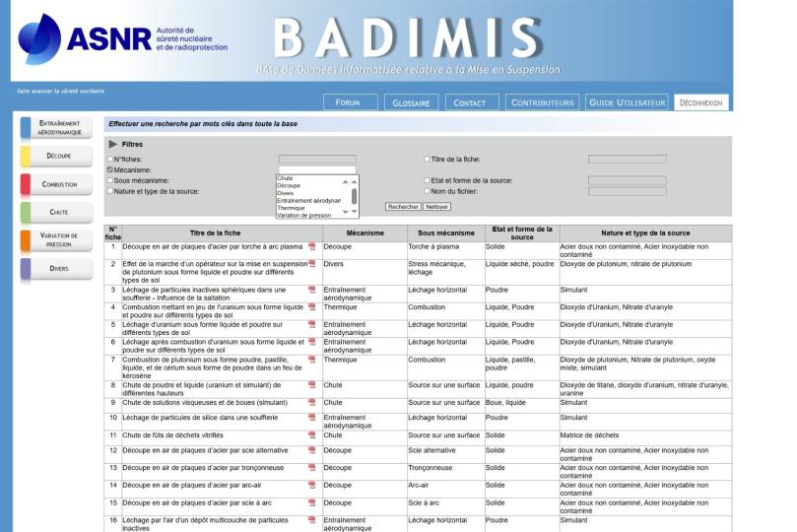797x532 pixels.
Task: Open the Découpe sidebar button
Action: [56, 156]
